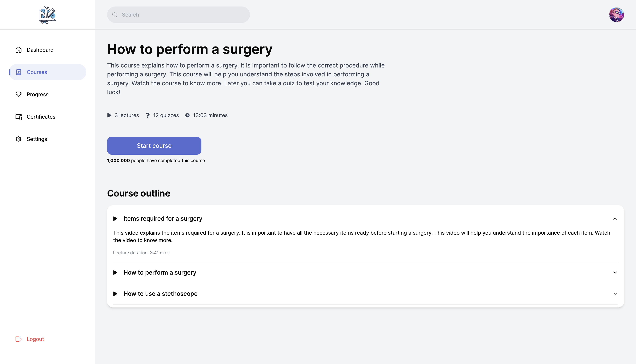Click the app logo icon
Screen dimensions: 636x364
(47, 15)
